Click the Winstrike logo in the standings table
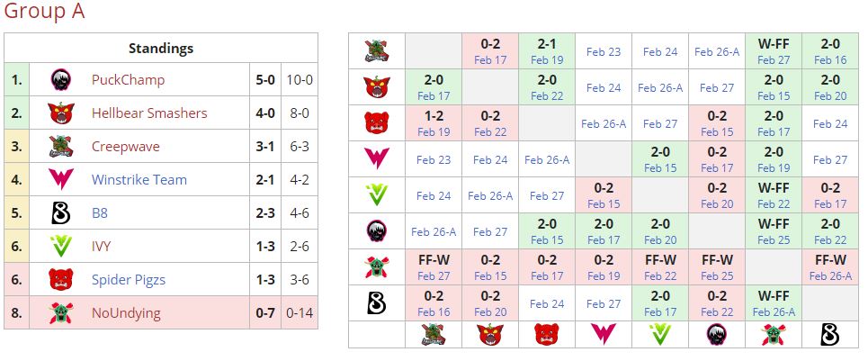868x361 pixels. [60, 180]
